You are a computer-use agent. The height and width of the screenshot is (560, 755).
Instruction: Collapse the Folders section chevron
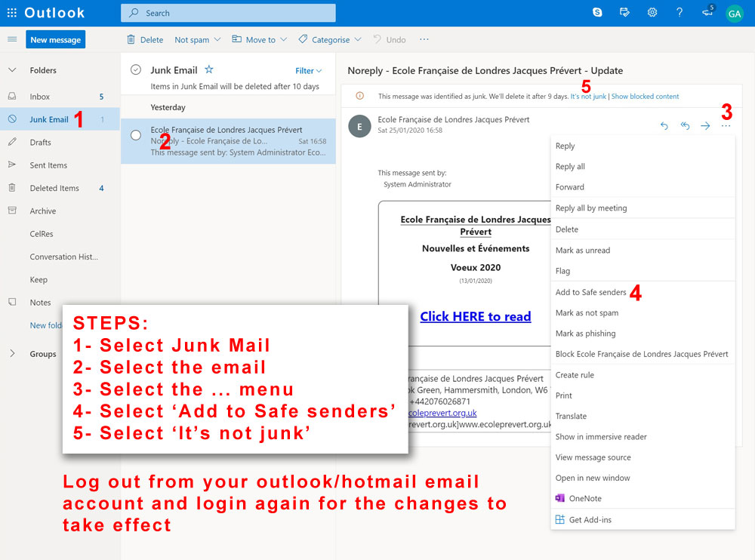pos(12,70)
